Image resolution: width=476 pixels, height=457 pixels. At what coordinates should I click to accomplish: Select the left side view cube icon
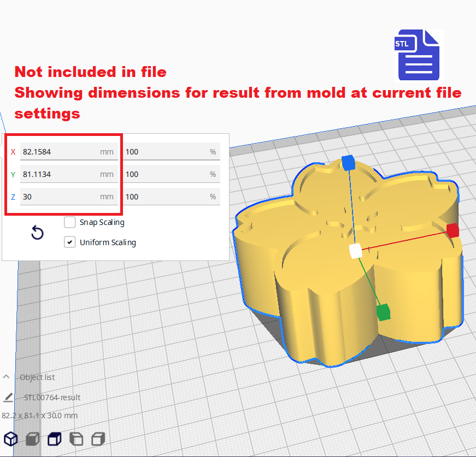[x=76, y=438]
